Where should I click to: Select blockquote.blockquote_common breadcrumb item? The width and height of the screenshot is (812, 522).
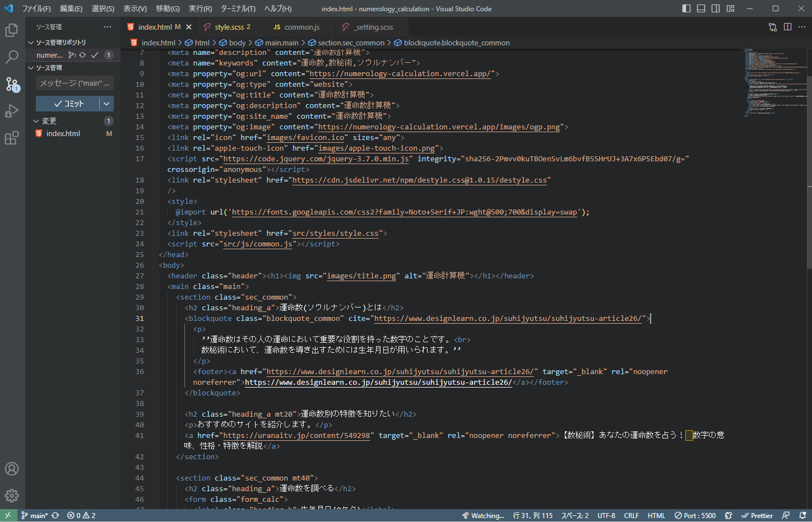coord(452,43)
